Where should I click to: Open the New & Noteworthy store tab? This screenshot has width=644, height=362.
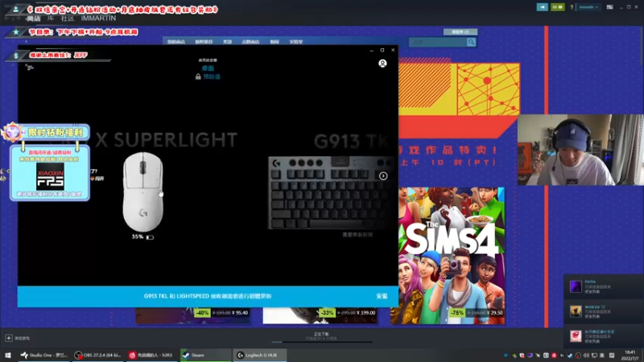(x=204, y=42)
